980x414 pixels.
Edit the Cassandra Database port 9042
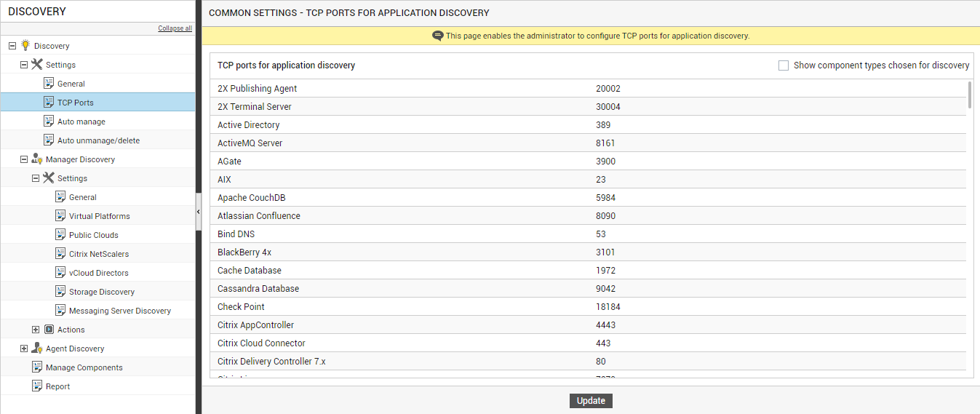click(606, 289)
